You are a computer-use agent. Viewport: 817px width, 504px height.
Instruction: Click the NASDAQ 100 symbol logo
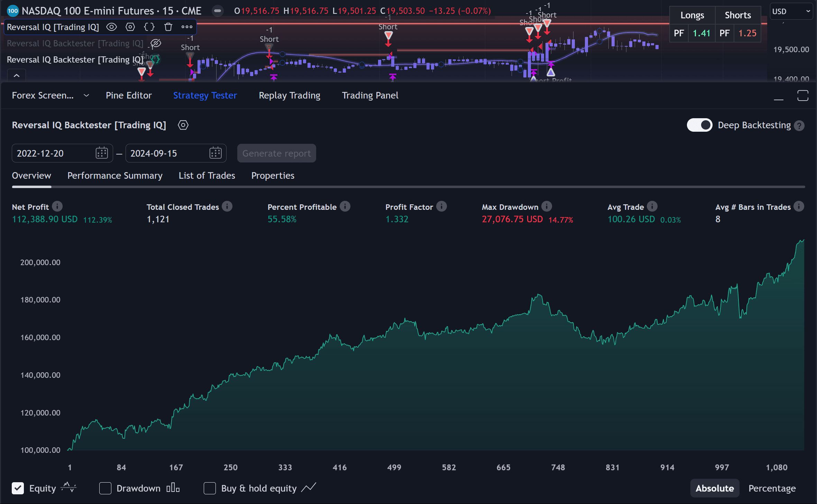click(x=13, y=11)
